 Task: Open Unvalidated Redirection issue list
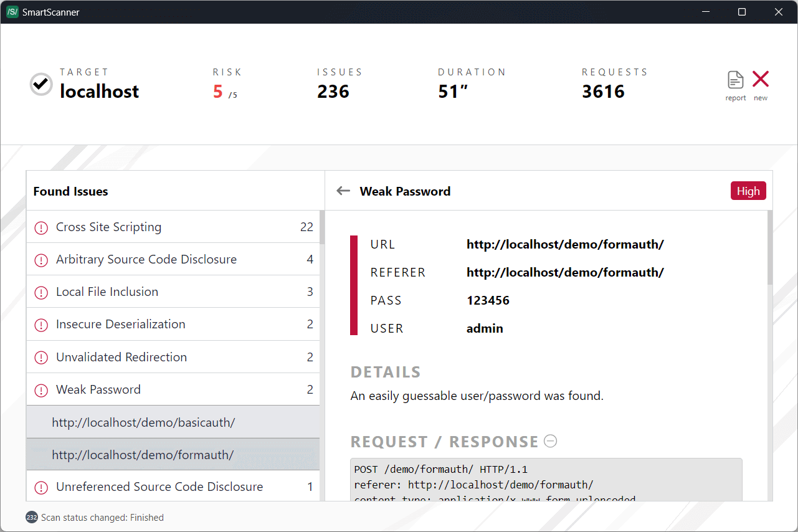click(x=121, y=358)
